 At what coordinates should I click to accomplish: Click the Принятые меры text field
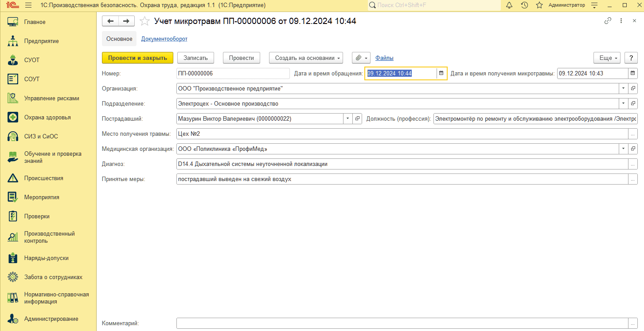point(402,179)
